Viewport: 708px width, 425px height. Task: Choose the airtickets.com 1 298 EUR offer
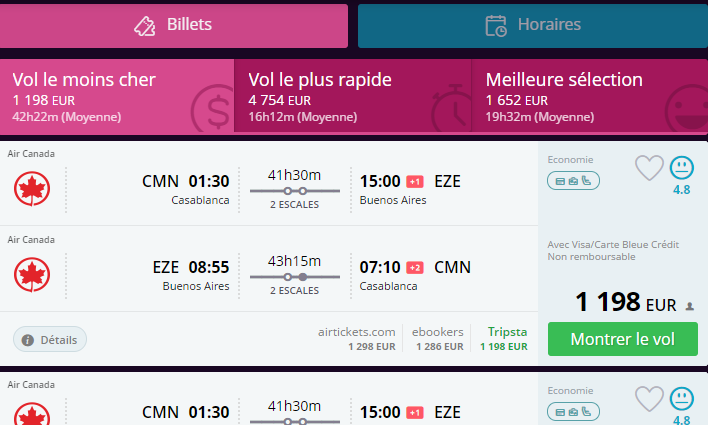(356, 339)
